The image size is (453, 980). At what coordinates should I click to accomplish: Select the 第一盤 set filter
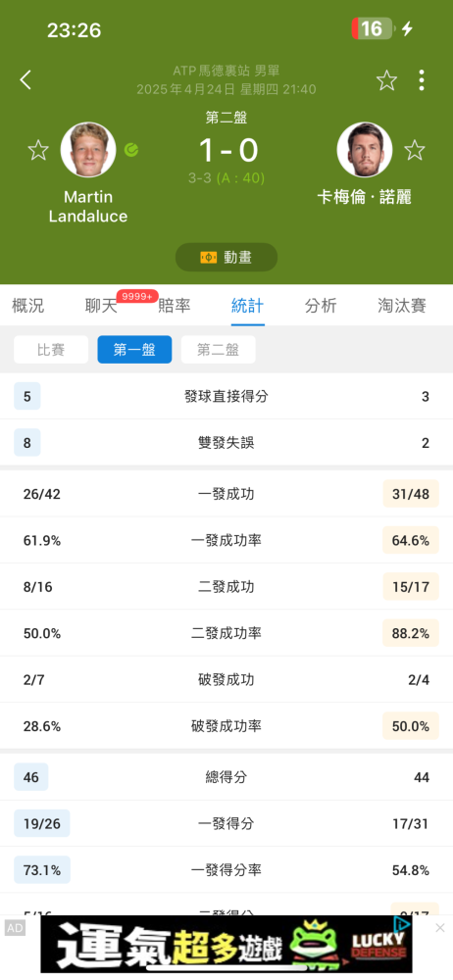point(134,350)
